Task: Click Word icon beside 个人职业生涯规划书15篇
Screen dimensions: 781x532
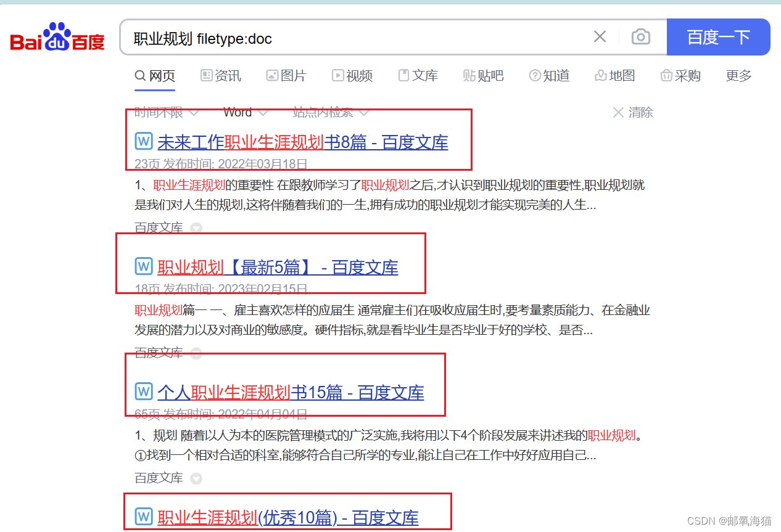Action: click(143, 391)
